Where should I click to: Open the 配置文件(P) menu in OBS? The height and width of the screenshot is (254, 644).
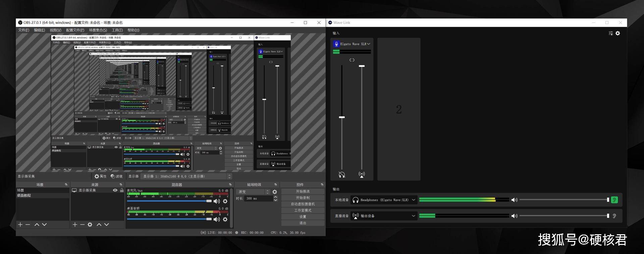(75, 30)
